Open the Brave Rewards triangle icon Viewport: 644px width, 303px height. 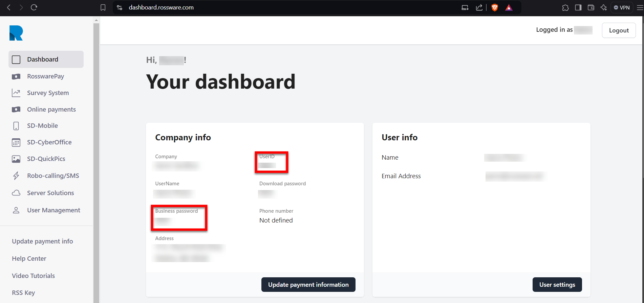coord(509,7)
